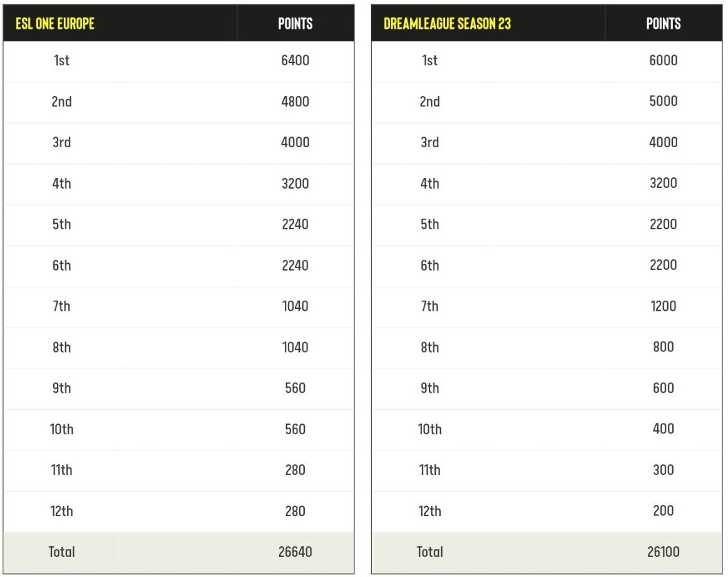Select the 12th place label in DreamLeague table
728x577 pixels.
click(430, 511)
